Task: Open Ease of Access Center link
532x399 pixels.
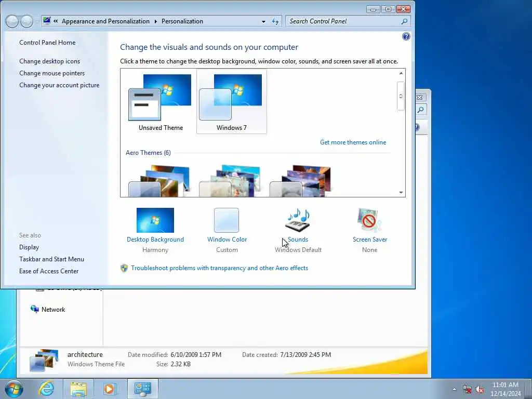Action: click(49, 271)
